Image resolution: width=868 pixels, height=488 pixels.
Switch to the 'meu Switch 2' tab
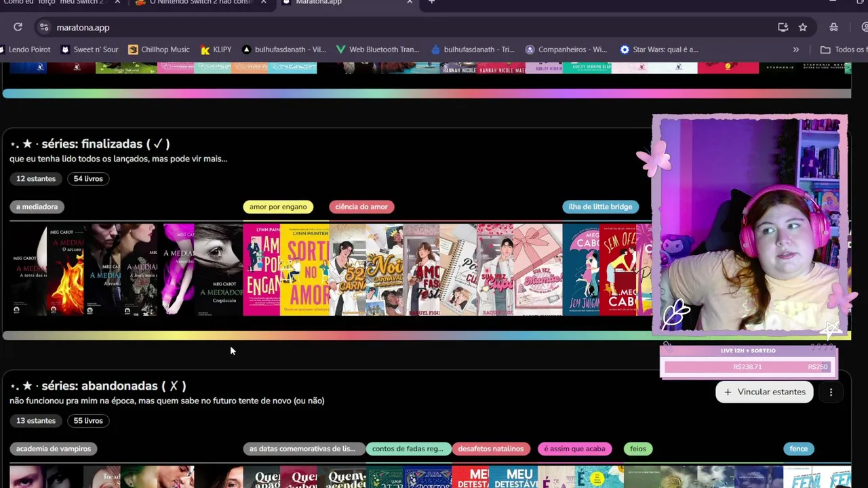click(x=54, y=2)
